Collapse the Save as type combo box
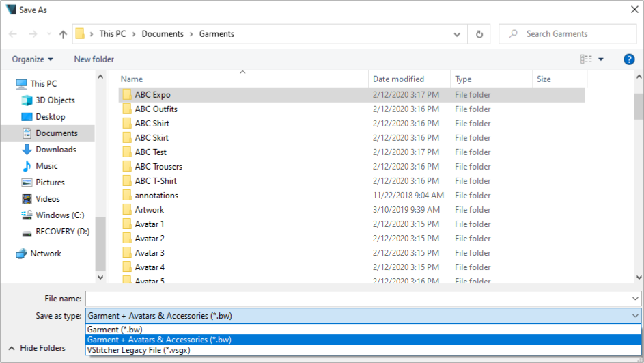The image size is (644, 363). click(x=635, y=316)
